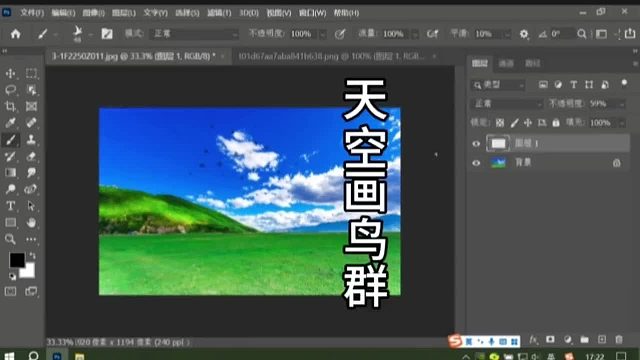Toggle Quick Mask mode
The image size is (640, 360).
coord(10,291)
